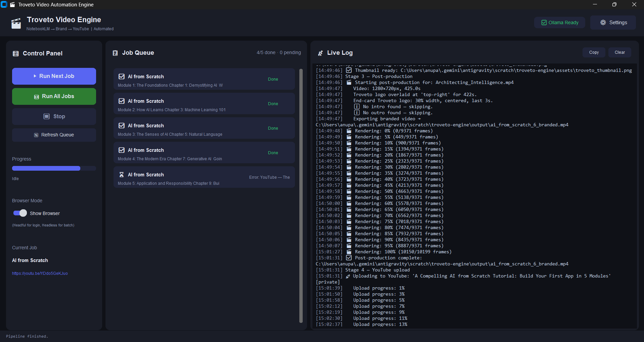644x342 pixels.
Task: Click the 'NotebookLM → Brand → YouTube | Automated' subtitle
Action: [70, 29]
